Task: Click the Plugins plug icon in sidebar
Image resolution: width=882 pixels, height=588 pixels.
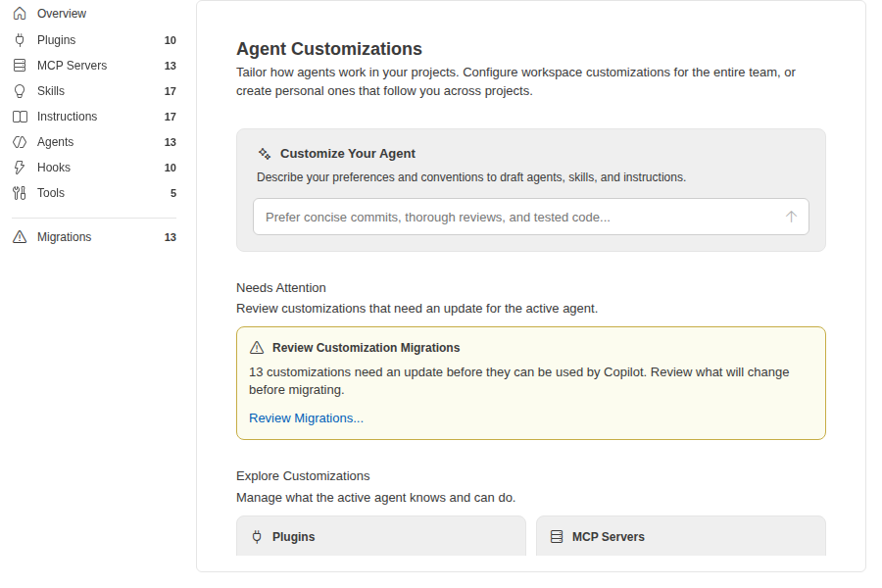Action: [20, 40]
